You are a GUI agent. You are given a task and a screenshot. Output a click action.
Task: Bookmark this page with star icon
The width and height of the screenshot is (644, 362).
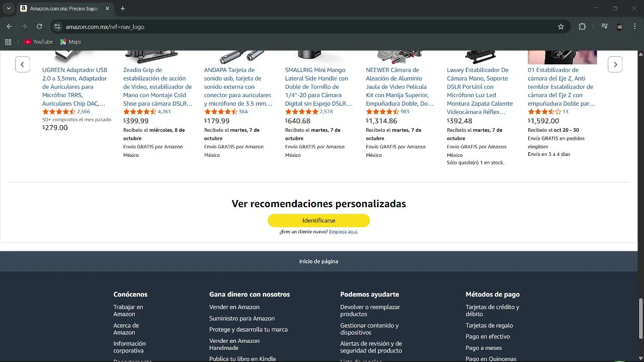561,27
